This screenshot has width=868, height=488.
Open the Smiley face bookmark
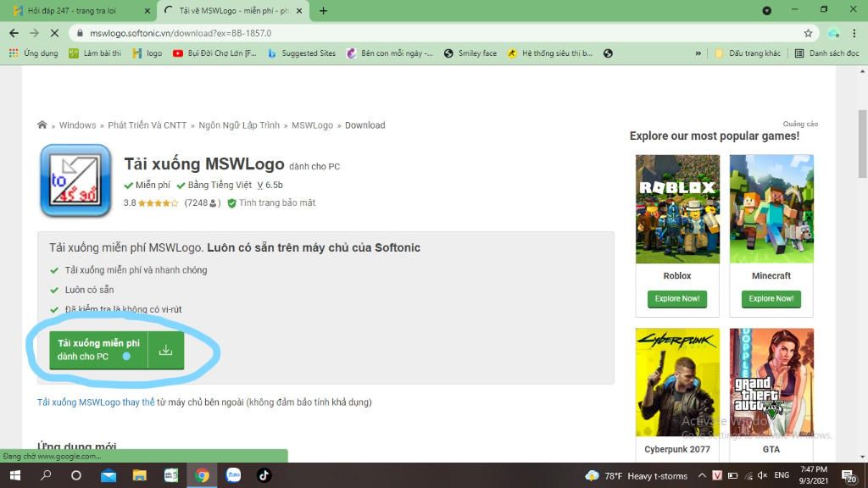[x=470, y=53]
